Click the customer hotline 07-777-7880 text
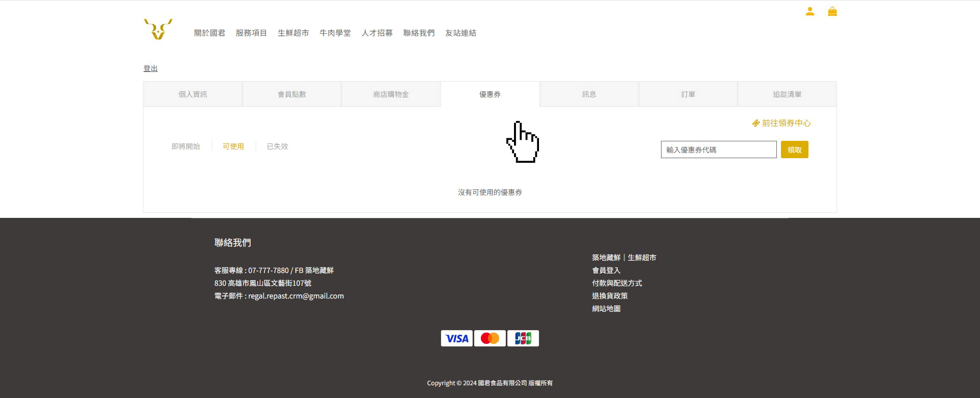Image resolution: width=980 pixels, height=398 pixels. pyautogui.click(x=268, y=270)
